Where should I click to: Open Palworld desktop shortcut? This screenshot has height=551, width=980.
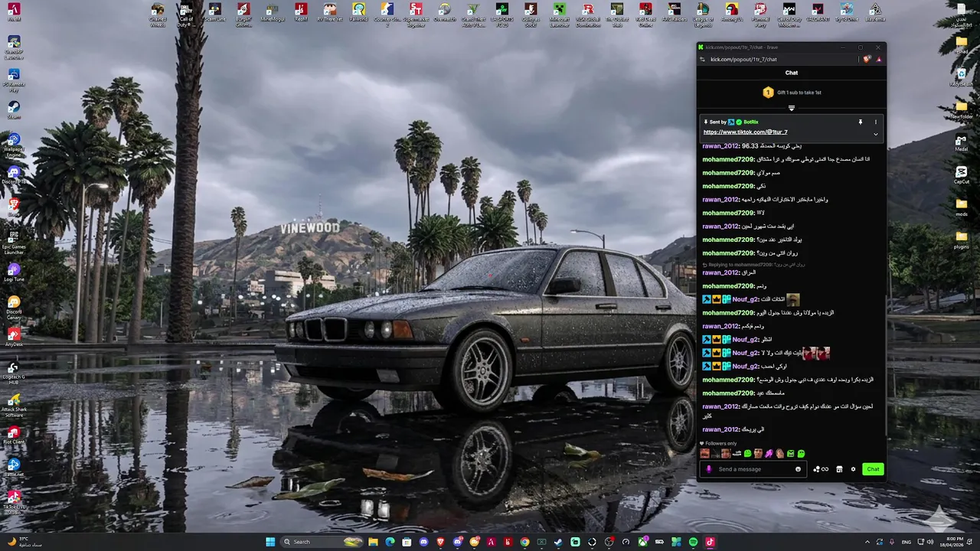click(358, 12)
